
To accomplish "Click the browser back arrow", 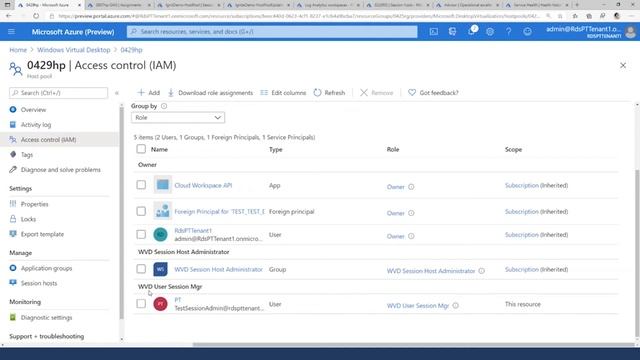I will (9, 16).
